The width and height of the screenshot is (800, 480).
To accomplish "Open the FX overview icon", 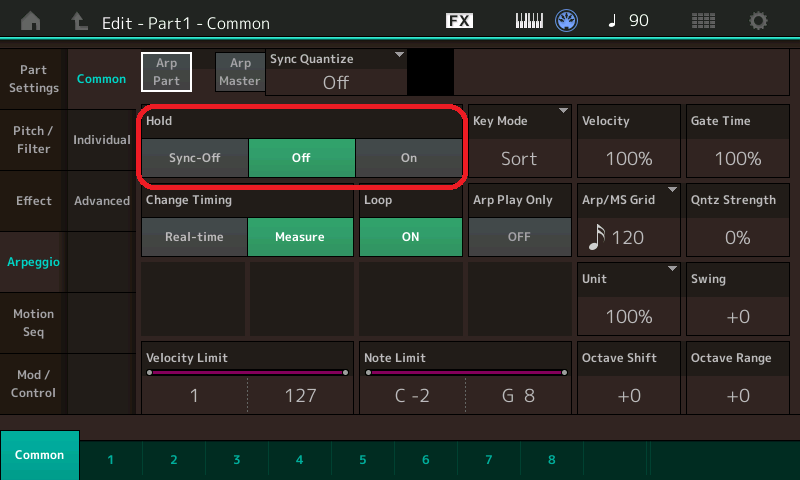I will click(x=459, y=20).
